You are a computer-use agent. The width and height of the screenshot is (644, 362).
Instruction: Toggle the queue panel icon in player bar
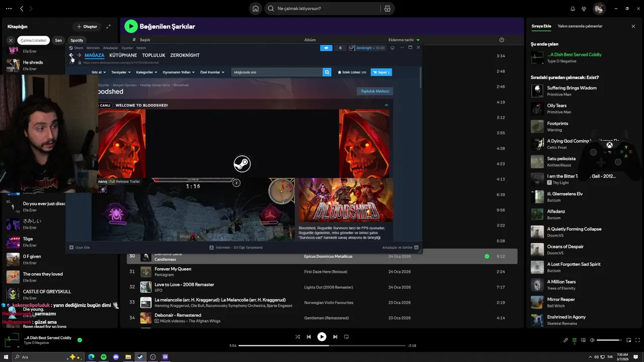[x=574, y=340]
